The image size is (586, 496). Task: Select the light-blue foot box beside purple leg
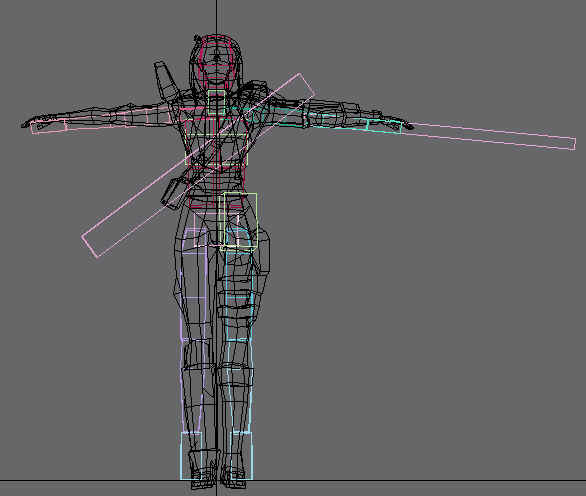point(191,456)
